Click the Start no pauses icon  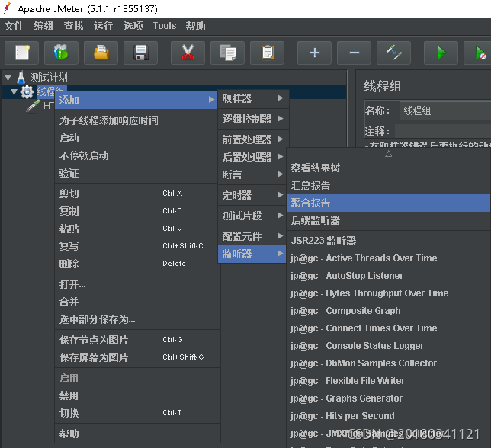point(479,53)
